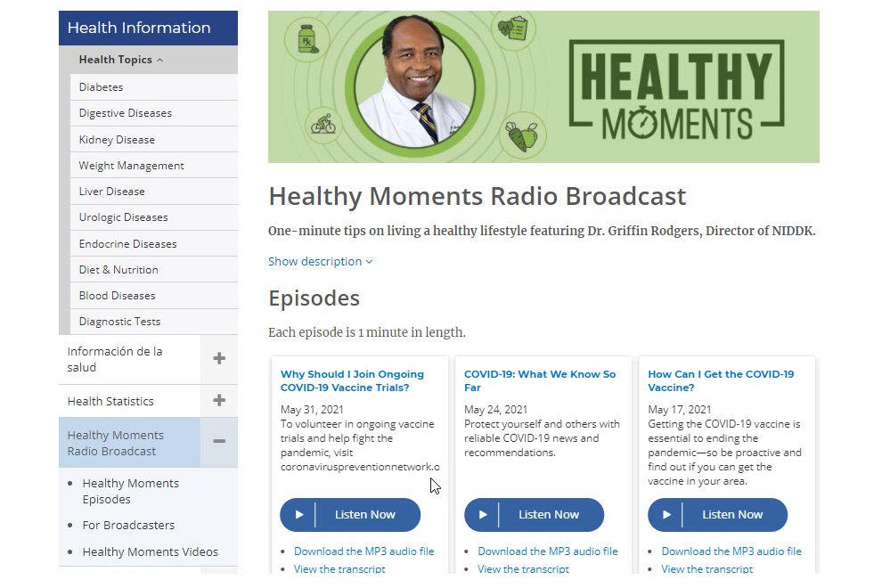View the transcript for the COVID-19 episode
The width and height of the screenshot is (882, 588).
521,568
